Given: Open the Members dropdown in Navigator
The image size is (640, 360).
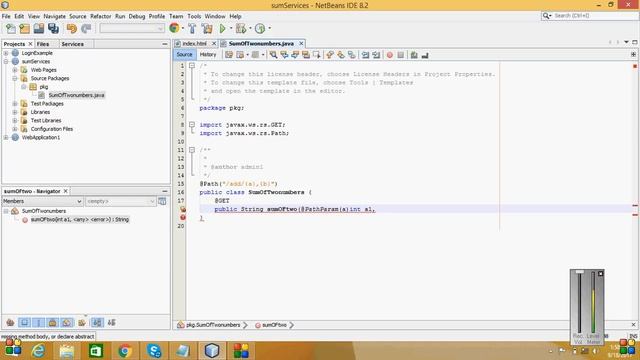Looking at the screenshot, I should click(x=42, y=201).
